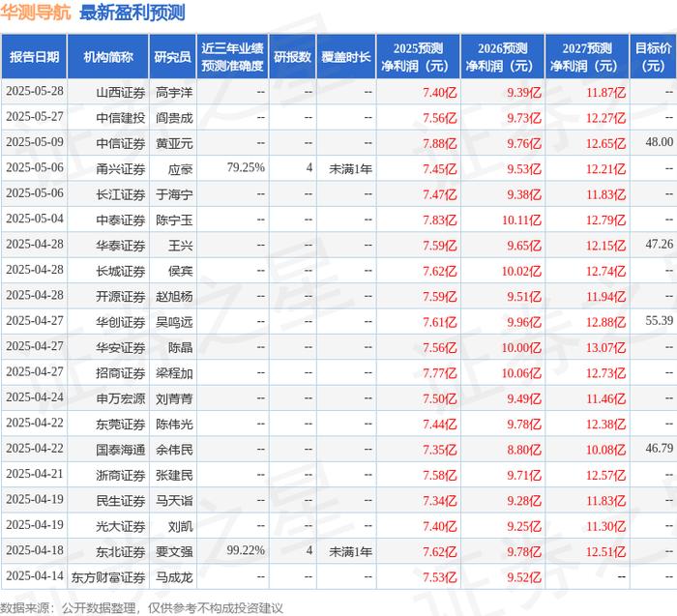This screenshot has height=616, width=677.
Task: Click researcher 张建民
Action: [174, 475]
